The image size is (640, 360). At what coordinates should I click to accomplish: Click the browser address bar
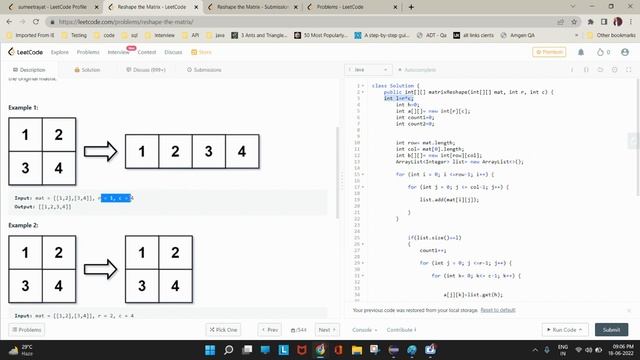coord(302,22)
